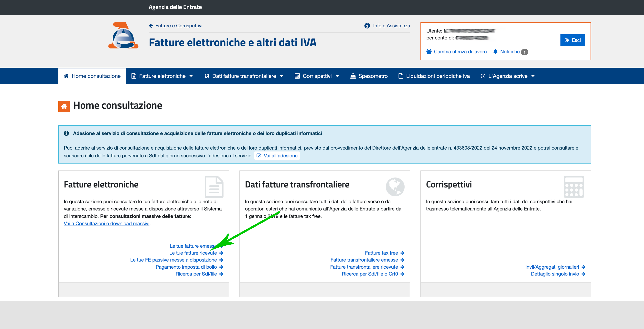Viewport: 644px width, 329px height.
Task: Click the Agenzia delle Entrate logo
Action: (123, 35)
